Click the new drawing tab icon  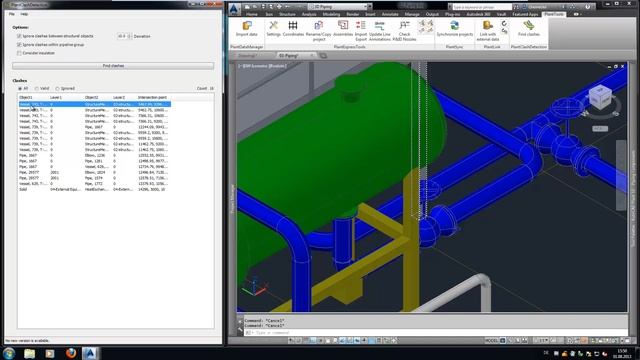pyautogui.click(x=323, y=56)
